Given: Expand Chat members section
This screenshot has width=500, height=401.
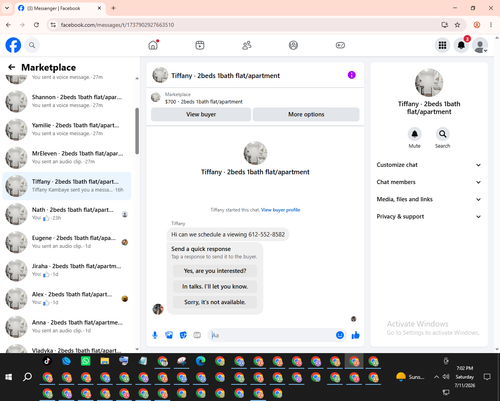Looking at the screenshot, I should (429, 182).
